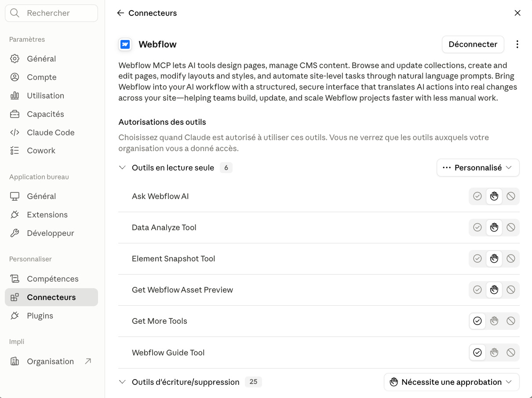Switch to the Compétences section
Screen dimensions: 532x398
[x=51, y=279]
